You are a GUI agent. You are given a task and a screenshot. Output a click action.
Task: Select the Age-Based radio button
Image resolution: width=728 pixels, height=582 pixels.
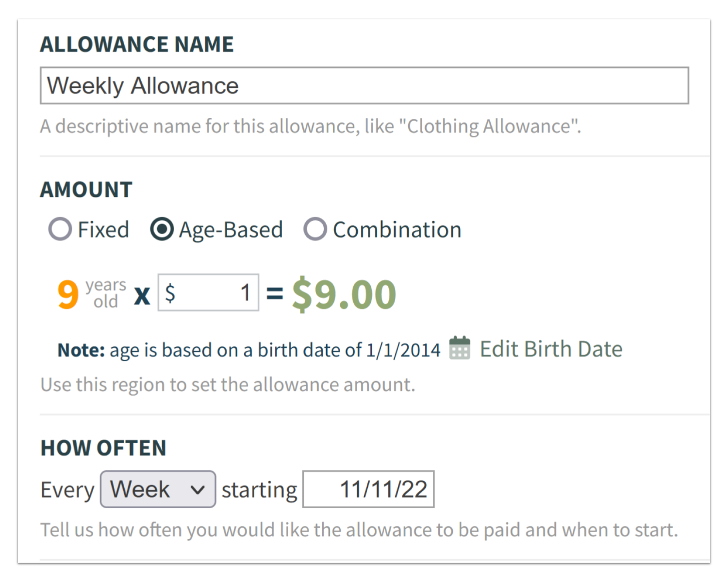[162, 229]
